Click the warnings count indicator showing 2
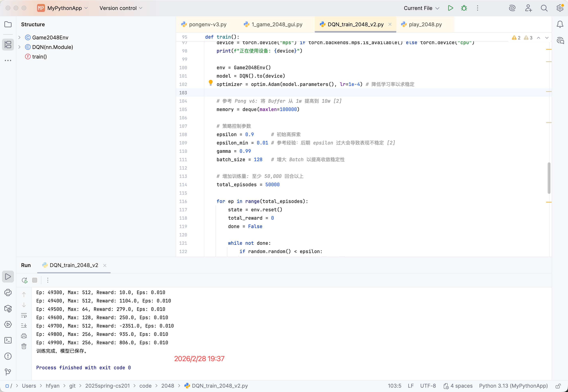This screenshot has width=568, height=392. 516,38
